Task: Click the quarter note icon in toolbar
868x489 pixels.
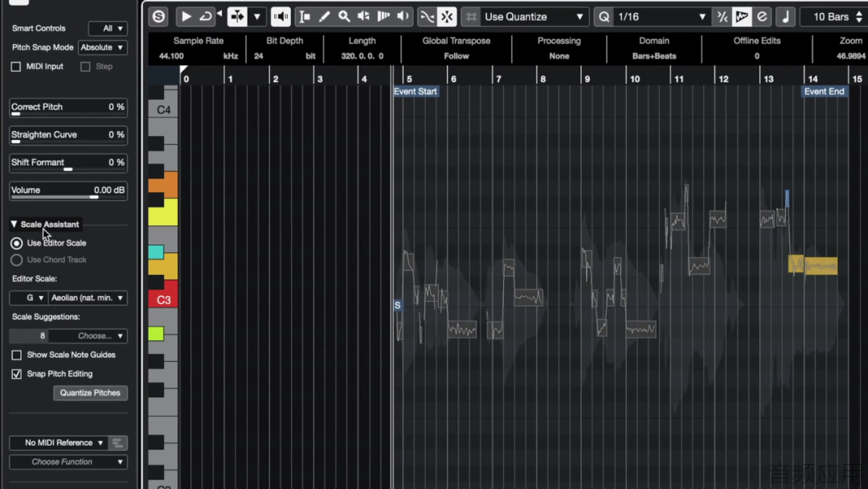Action: click(x=785, y=17)
